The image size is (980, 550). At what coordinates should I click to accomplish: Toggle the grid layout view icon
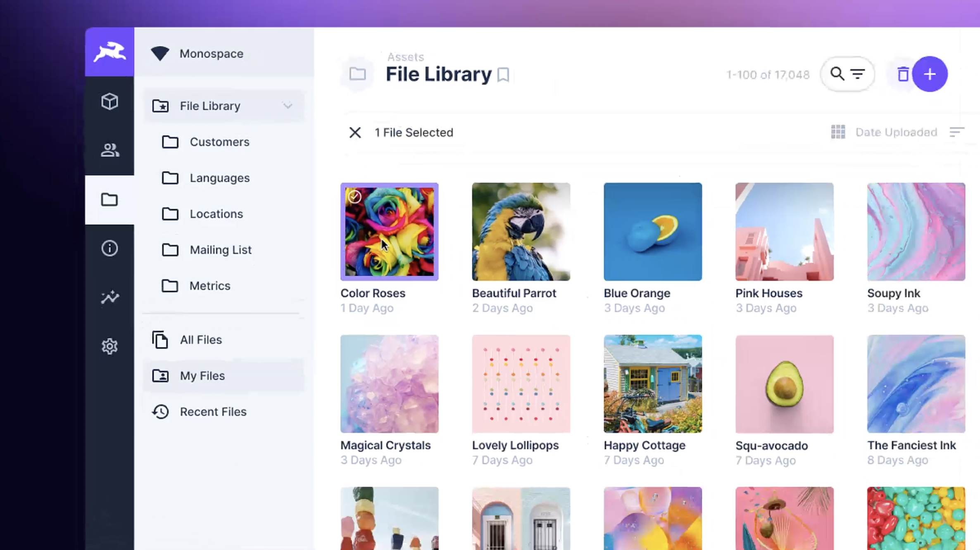coord(838,132)
